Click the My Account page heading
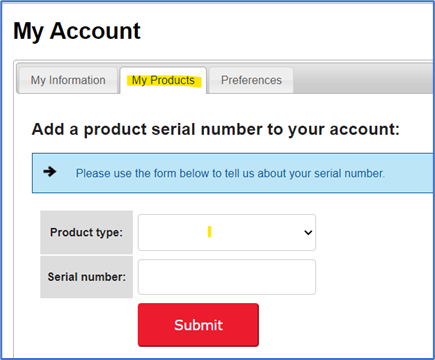The width and height of the screenshot is (435, 360). [x=77, y=31]
